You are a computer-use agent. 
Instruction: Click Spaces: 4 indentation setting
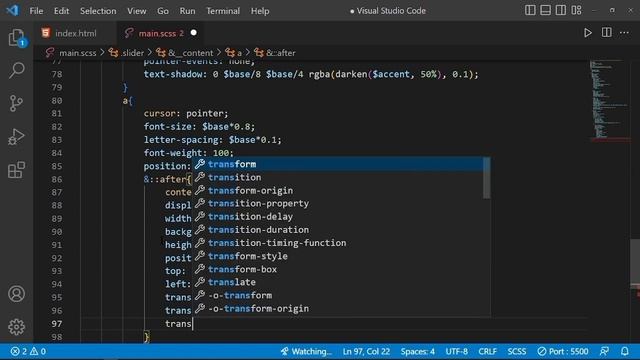click(418, 351)
